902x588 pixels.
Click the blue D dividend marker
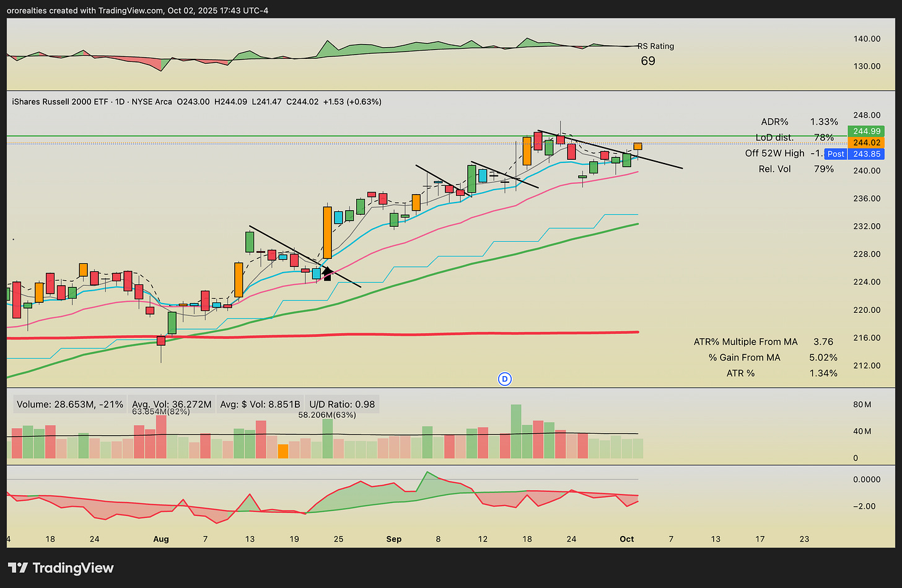[505, 379]
